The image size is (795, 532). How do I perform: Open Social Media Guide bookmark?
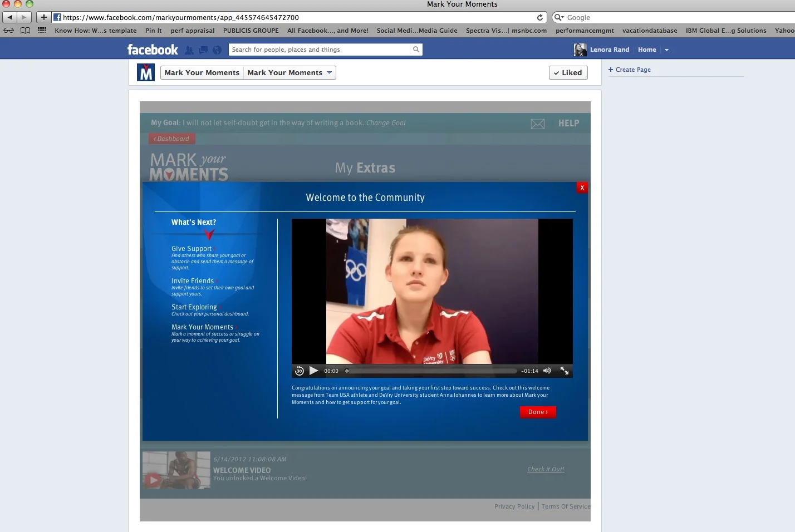(417, 31)
